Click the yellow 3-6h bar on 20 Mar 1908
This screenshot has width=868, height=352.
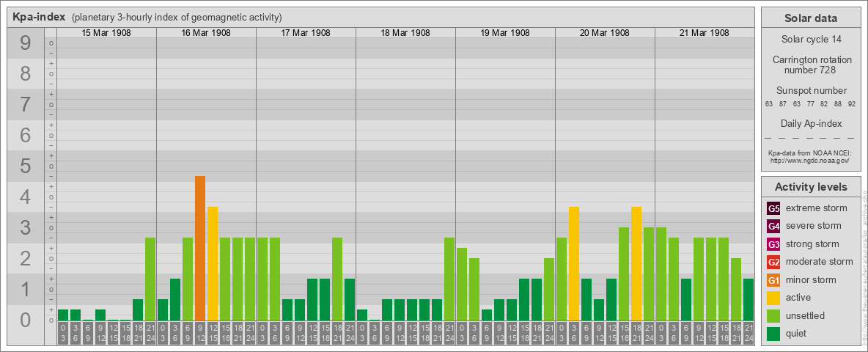click(574, 263)
